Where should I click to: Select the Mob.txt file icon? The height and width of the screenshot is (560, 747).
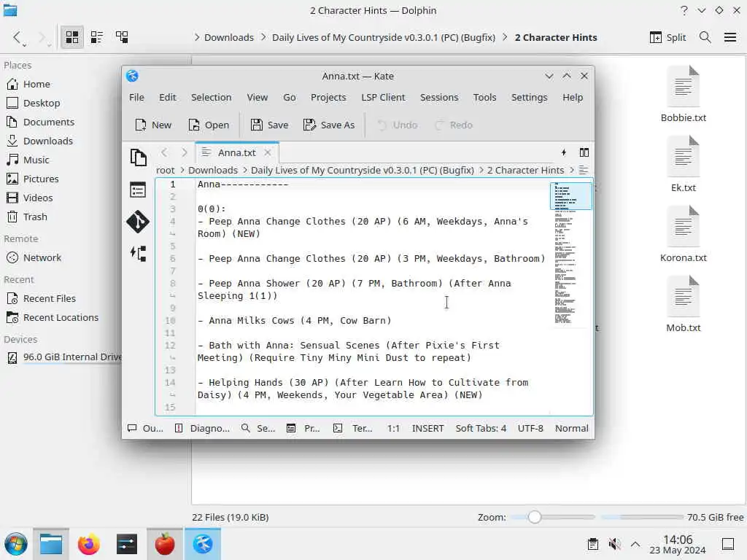(x=683, y=296)
